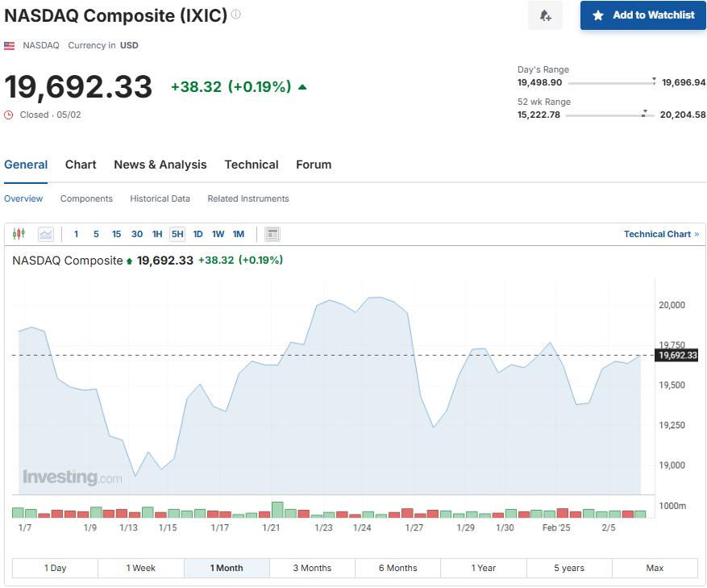Screen dimensions: 707x588
Task: Click the 19,498.90 day low value
Action: pyautogui.click(x=539, y=82)
